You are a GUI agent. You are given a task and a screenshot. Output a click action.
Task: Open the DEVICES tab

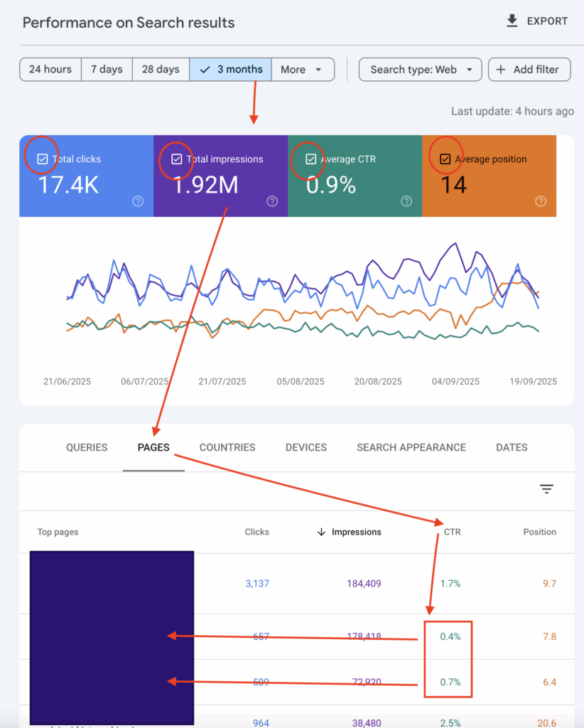click(305, 447)
